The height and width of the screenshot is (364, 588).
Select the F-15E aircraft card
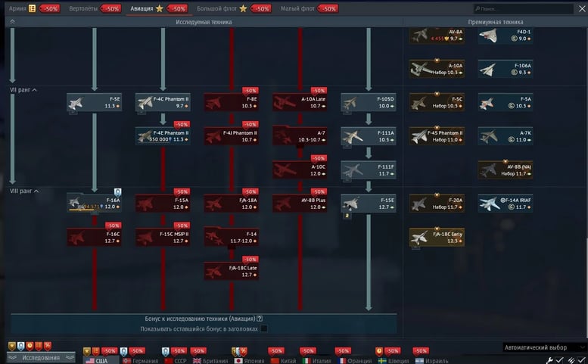click(x=369, y=203)
